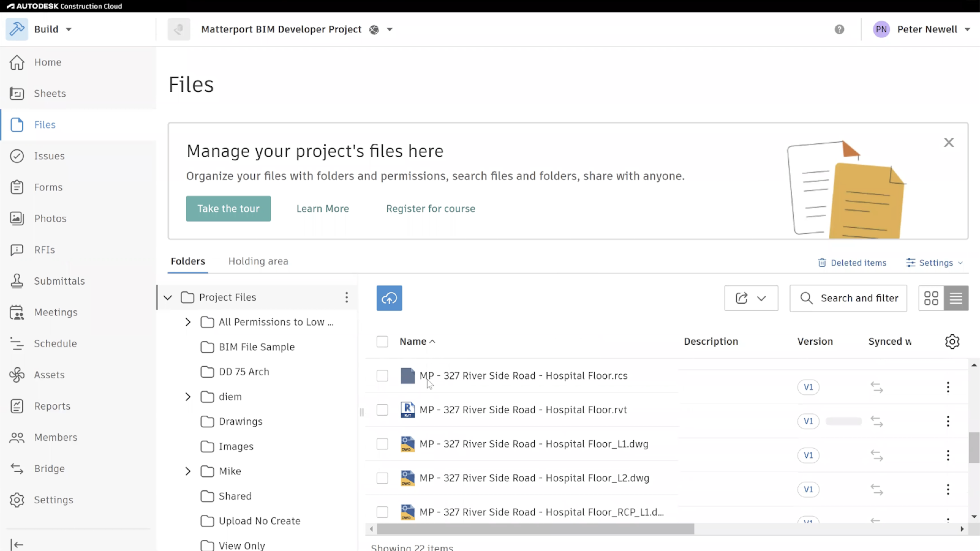Select the checkbox for Hospital Floor.rcs
The width and height of the screenshot is (980, 551).
coord(382,376)
